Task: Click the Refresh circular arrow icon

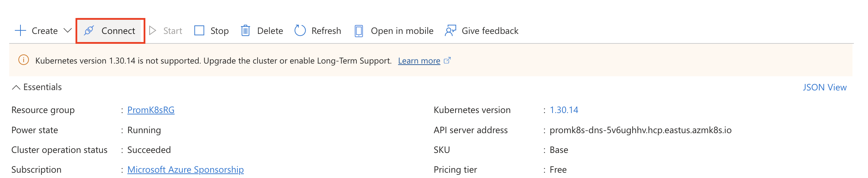Action: 300,31
